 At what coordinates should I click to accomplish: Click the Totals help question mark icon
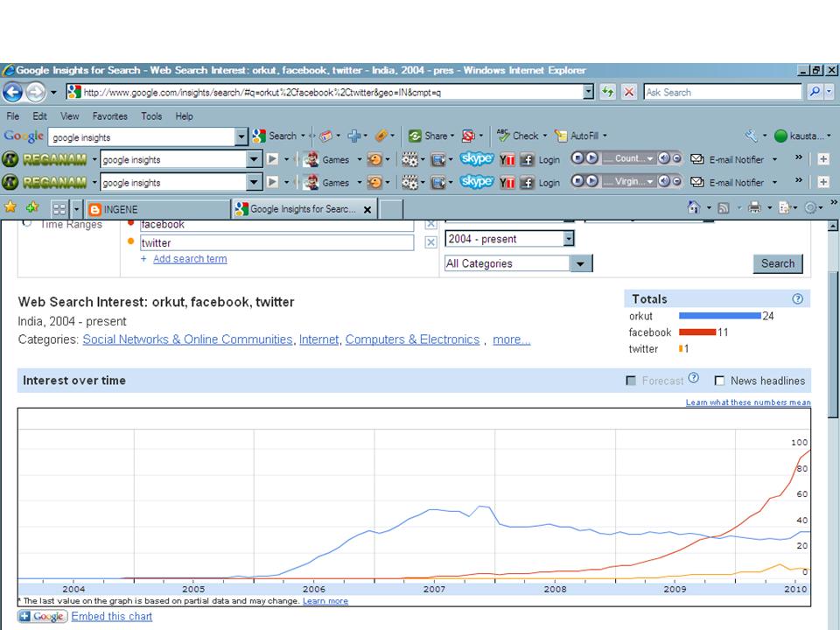(x=797, y=299)
